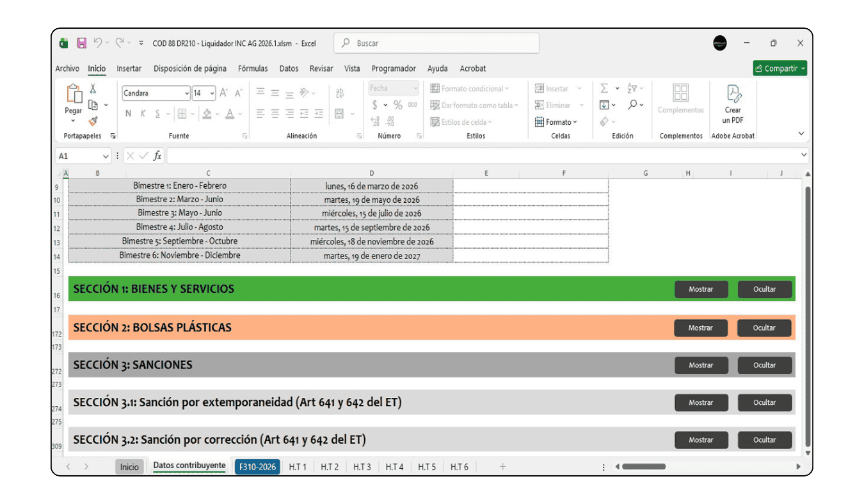Open the Formato cells dropdown
The height and width of the screenshot is (504, 864).
point(557,122)
